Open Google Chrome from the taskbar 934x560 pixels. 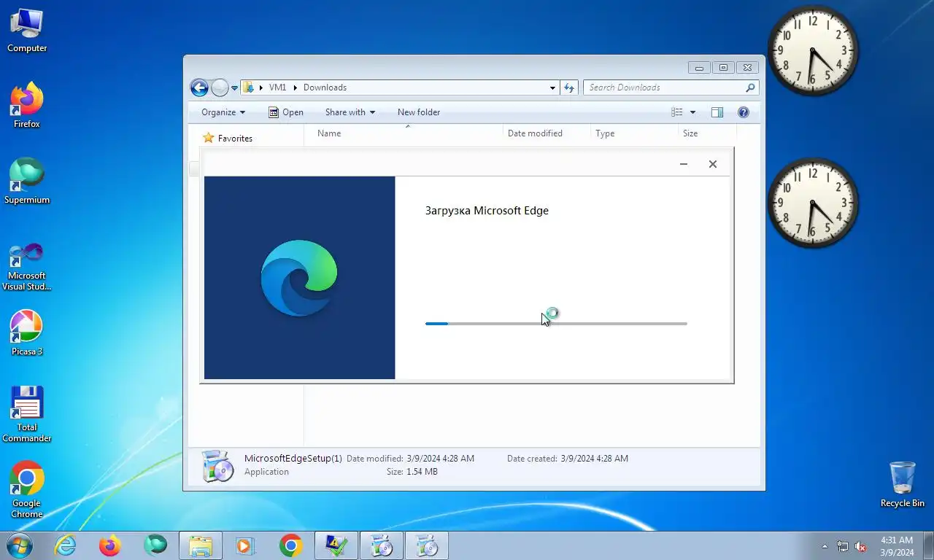click(290, 545)
